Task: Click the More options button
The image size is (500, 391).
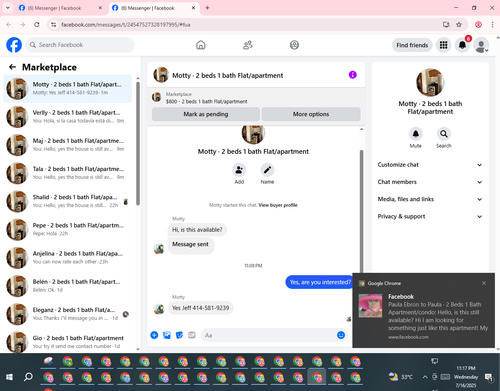Action: [311, 114]
